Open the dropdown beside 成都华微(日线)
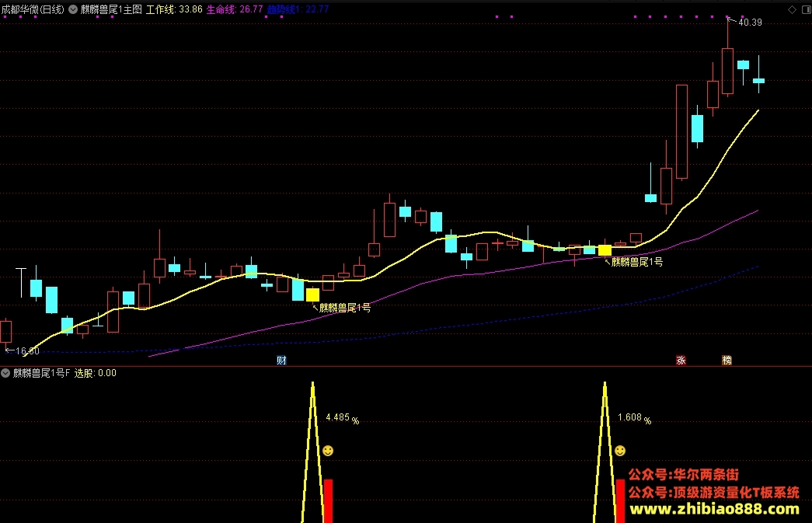The width and height of the screenshot is (812, 523). 73,9
